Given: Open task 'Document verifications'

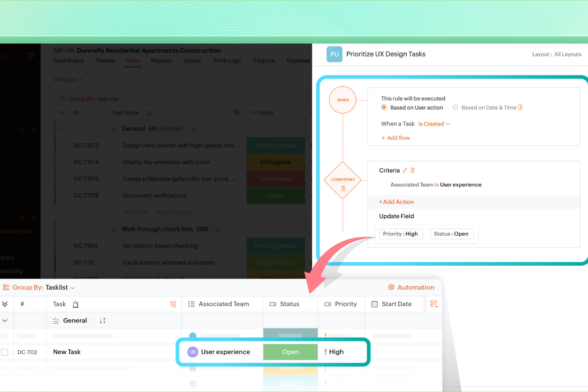Looking at the screenshot, I should point(155,195).
